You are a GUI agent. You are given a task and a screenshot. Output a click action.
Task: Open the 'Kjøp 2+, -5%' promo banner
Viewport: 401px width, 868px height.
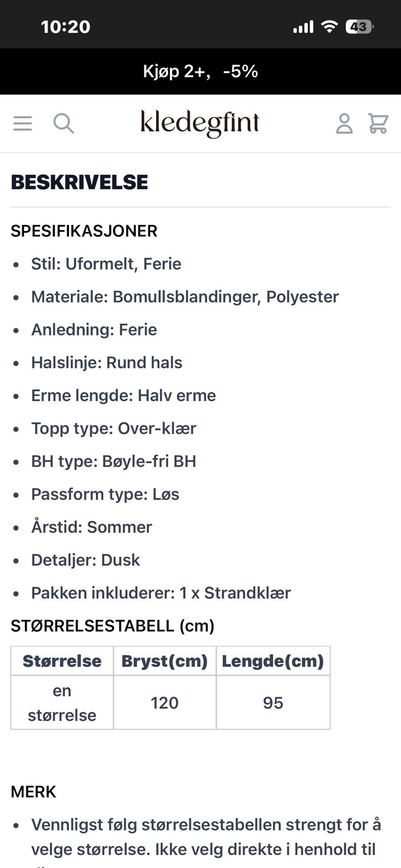point(200,71)
